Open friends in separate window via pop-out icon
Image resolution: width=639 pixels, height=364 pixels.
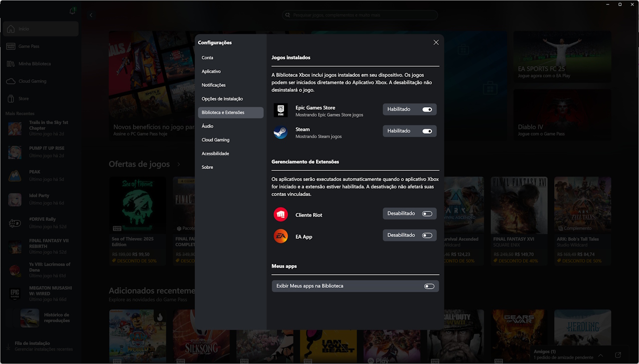[x=618, y=355]
